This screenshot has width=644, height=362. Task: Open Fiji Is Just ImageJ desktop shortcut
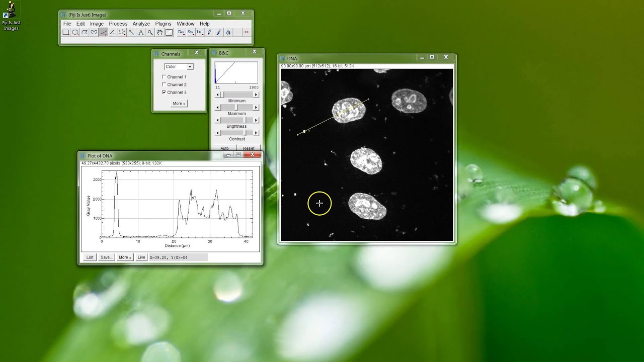pyautogui.click(x=11, y=16)
